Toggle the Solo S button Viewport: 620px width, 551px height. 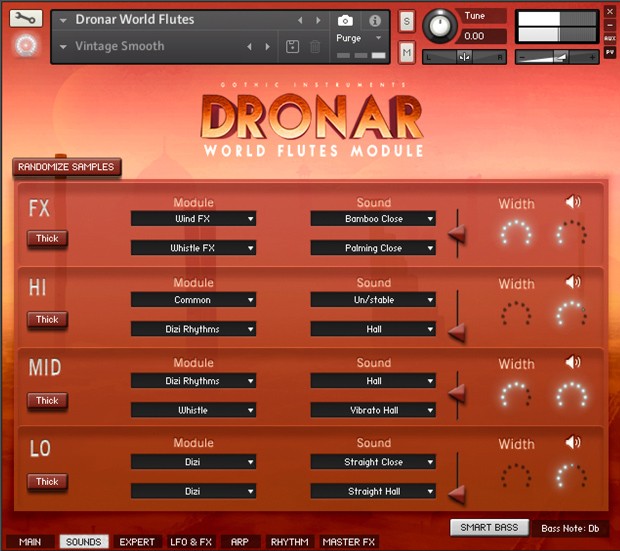pyautogui.click(x=406, y=21)
